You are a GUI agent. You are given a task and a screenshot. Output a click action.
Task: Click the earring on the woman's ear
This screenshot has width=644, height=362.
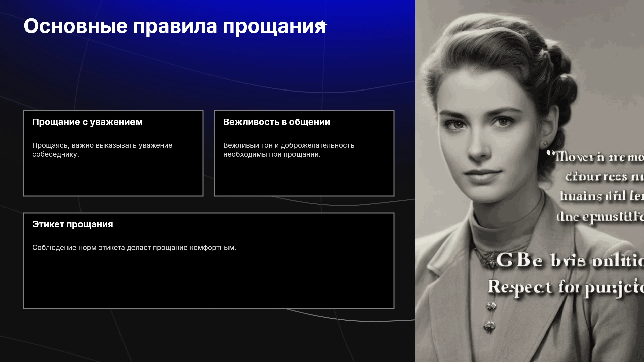545,144
